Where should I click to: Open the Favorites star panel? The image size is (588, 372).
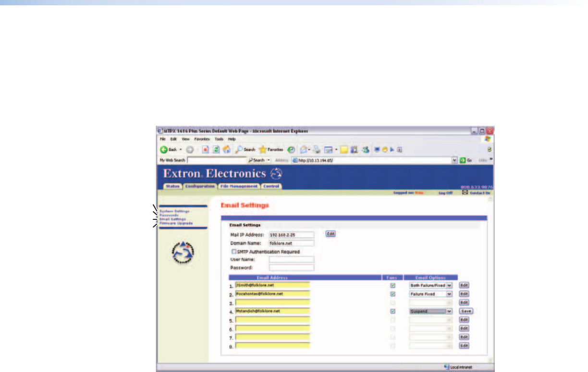coord(263,149)
